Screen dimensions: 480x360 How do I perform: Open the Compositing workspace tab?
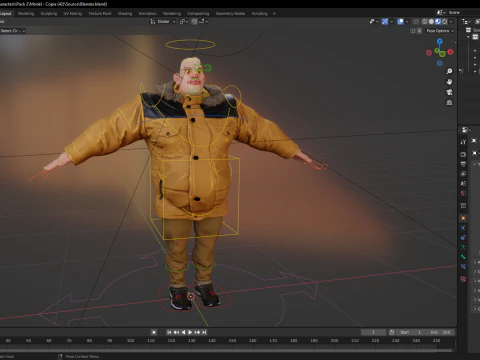click(x=198, y=14)
